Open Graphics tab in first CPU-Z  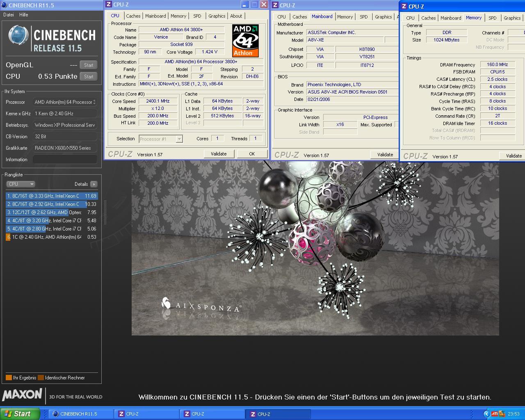tap(217, 16)
